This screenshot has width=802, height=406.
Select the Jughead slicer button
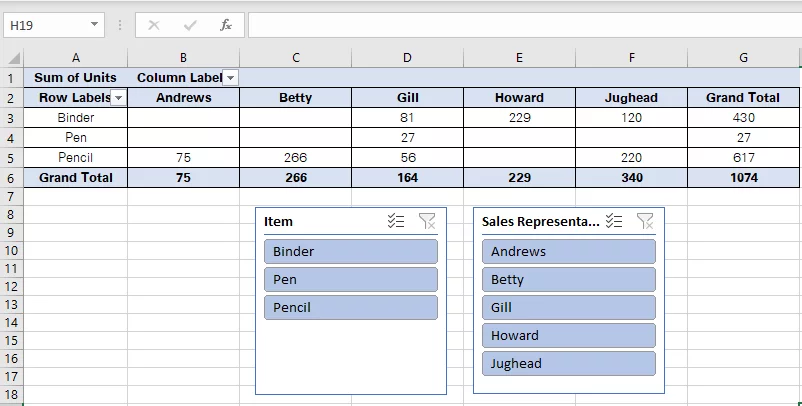[x=568, y=363]
